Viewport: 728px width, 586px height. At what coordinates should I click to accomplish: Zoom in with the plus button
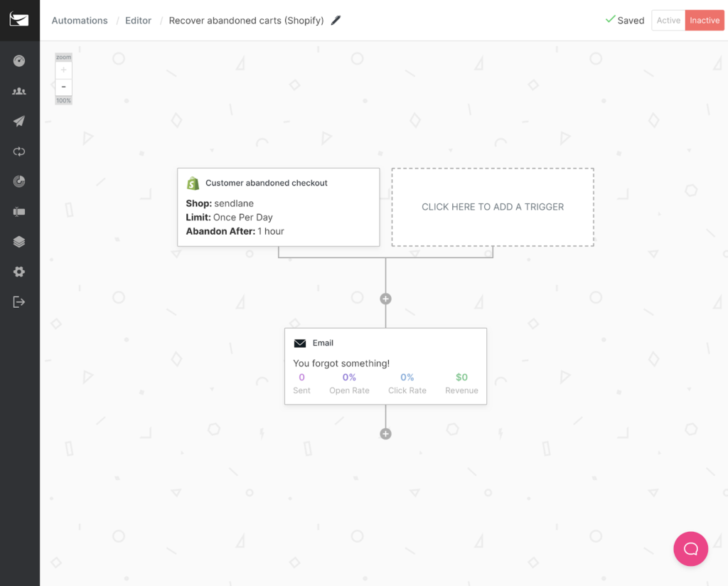pos(63,70)
